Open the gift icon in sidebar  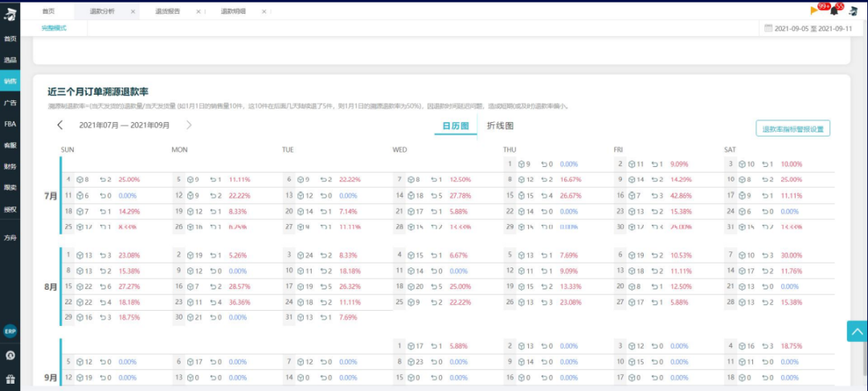click(10, 380)
